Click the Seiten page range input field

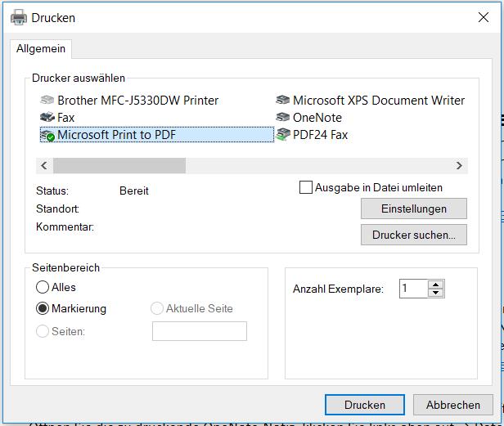(200, 331)
